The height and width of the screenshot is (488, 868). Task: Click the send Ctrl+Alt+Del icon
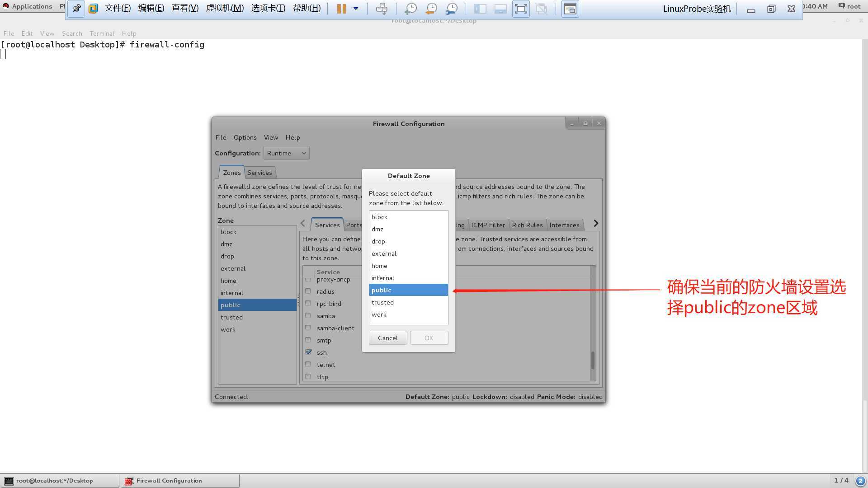(x=382, y=9)
